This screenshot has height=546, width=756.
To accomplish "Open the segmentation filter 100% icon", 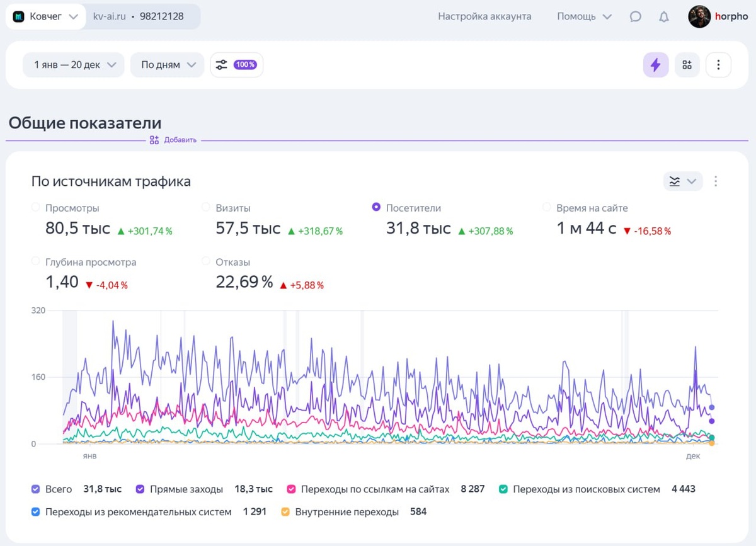I will 236,65.
